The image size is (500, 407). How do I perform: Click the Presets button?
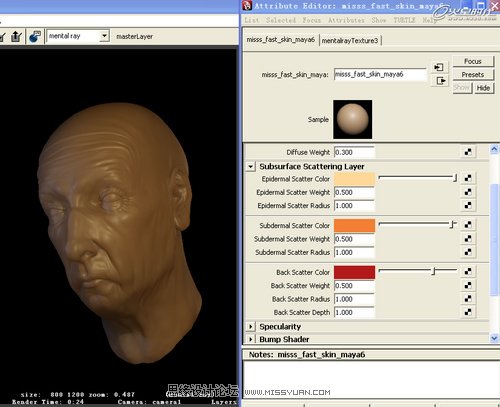473,75
